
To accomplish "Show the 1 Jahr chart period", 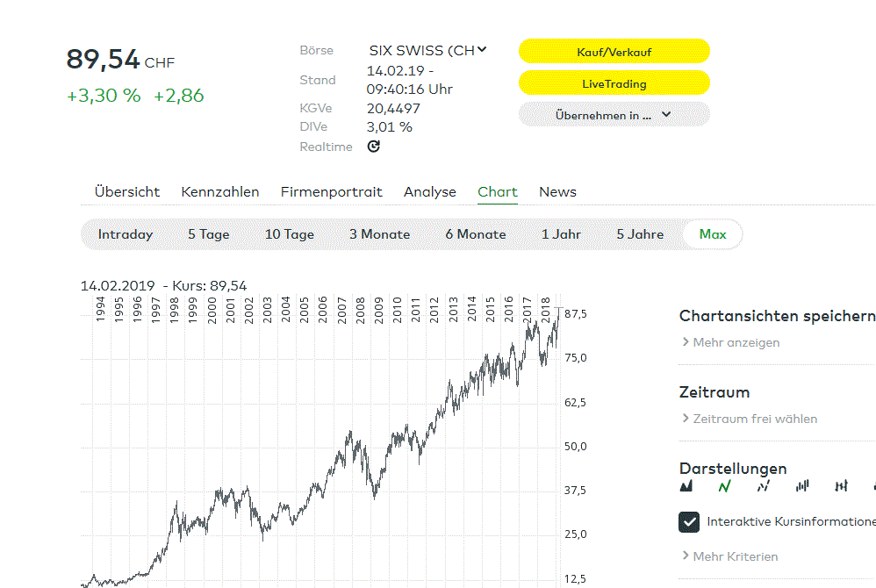I will point(561,234).
